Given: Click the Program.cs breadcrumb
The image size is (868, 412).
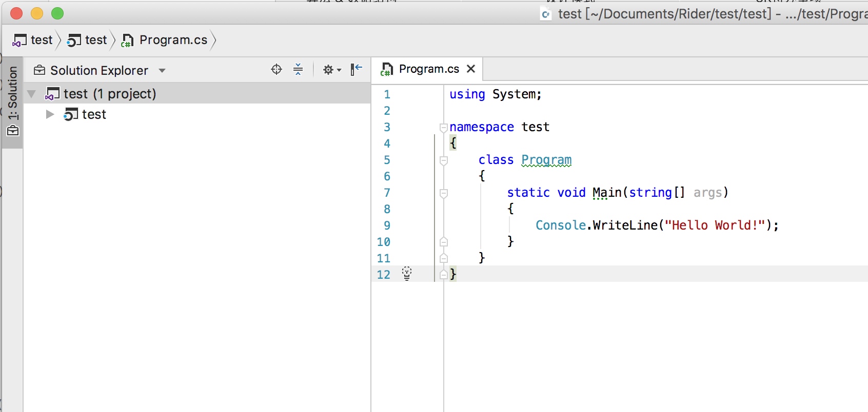Looking at the screenshot, I should (x=164, y=40).
